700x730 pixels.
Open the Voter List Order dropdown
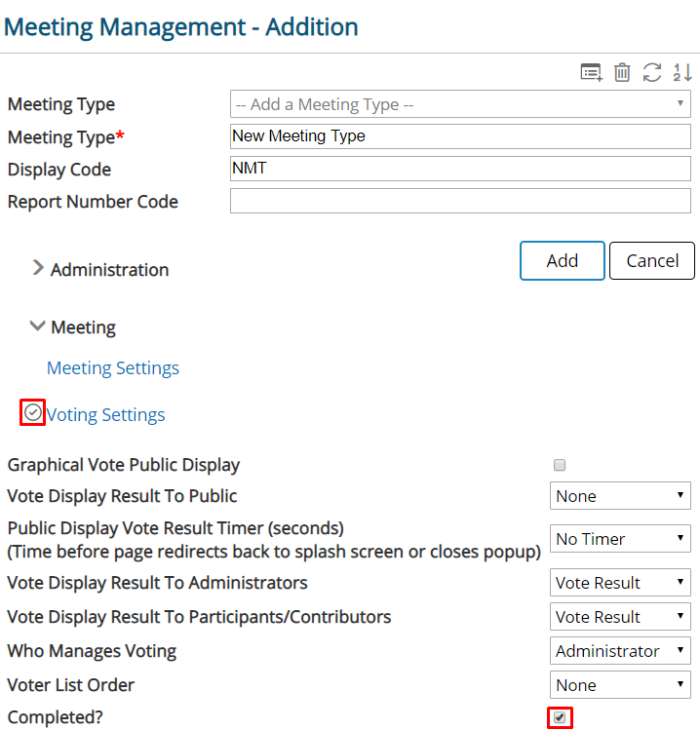pos(620,685)
